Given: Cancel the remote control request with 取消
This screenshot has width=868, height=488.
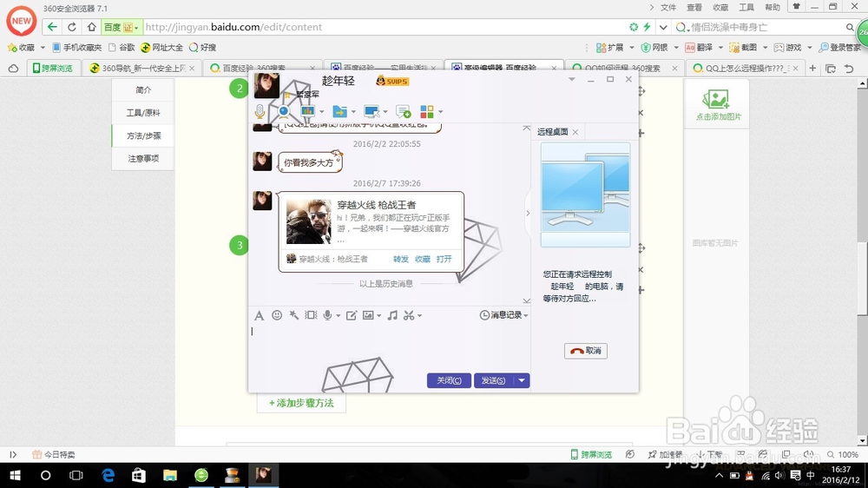Looking at the screenshot, I should click(x=586, y=351).
